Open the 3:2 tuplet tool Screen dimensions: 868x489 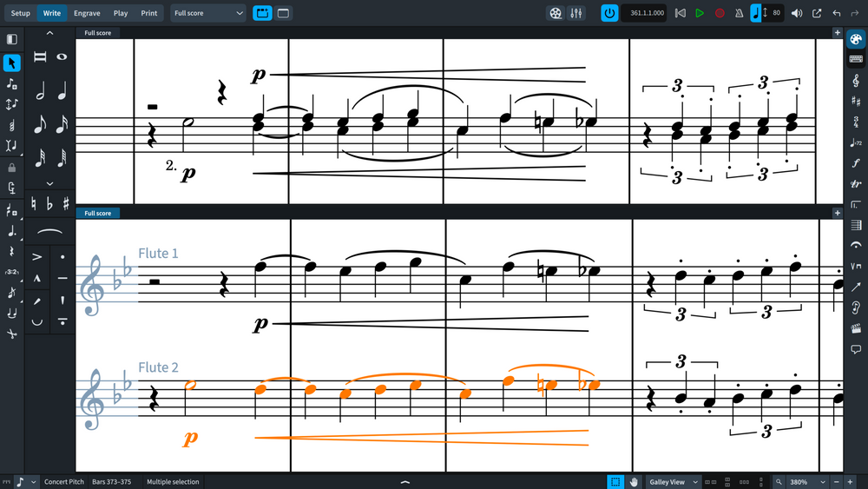coord(11,272)
